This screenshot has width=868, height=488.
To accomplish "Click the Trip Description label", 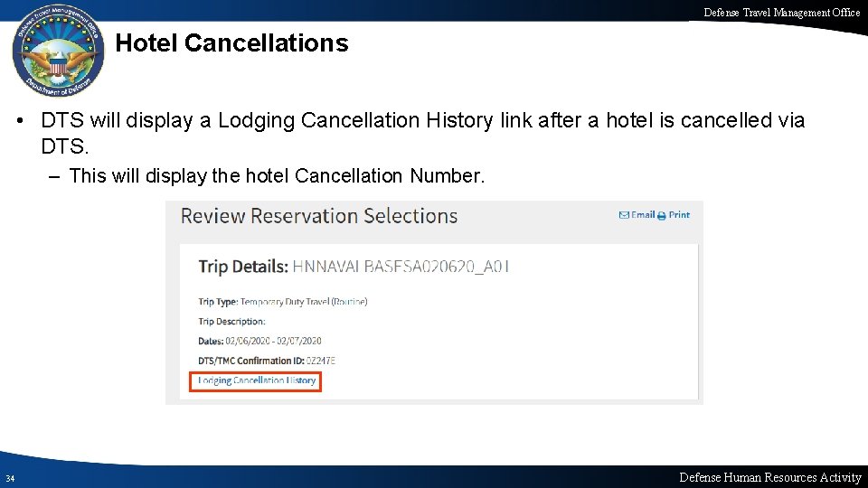I will click(231, 322).
